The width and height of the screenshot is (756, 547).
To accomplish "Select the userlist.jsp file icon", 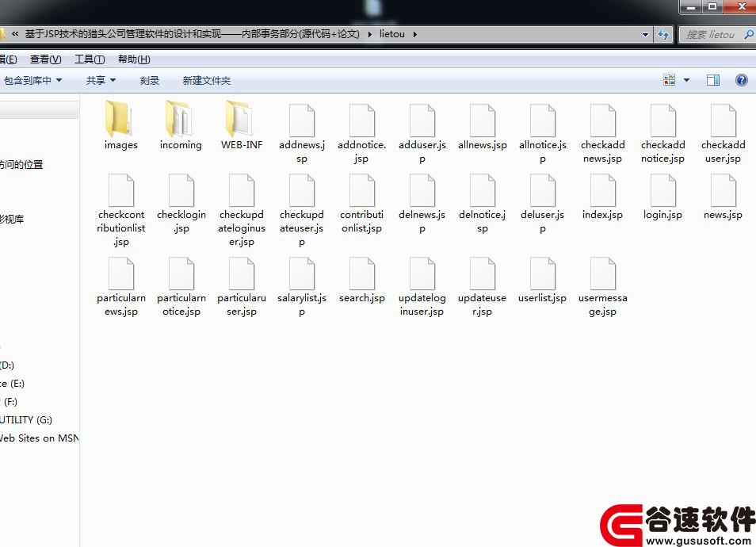I will pos(543,273).
